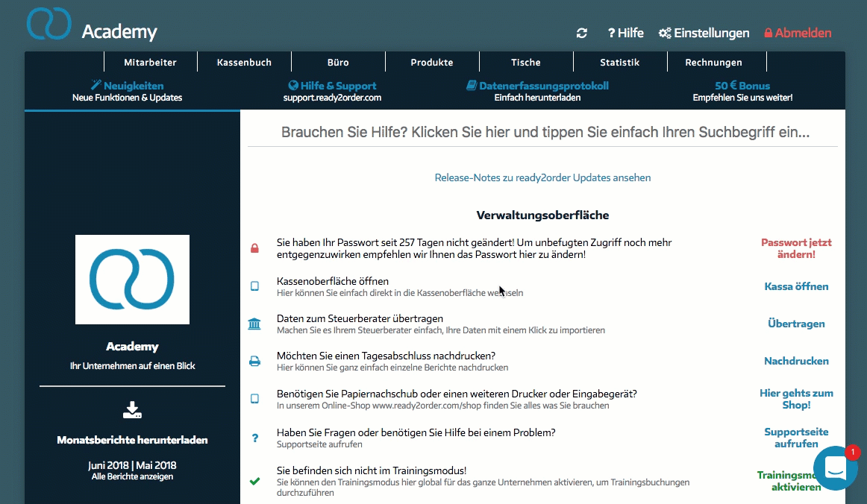867x504 pixels.
Task: Open the Tische menu
Action: pyautogui.click(x=526, y=62)
